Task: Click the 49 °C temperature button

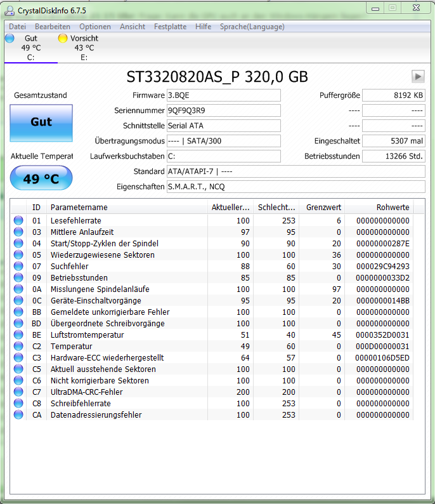Action: point(41,178)
